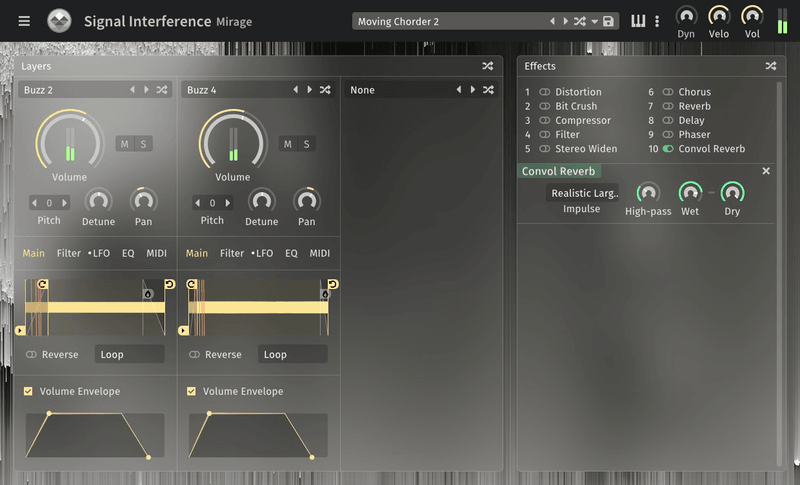Open the EQ tab in Buzz 4

click(291, 253)
